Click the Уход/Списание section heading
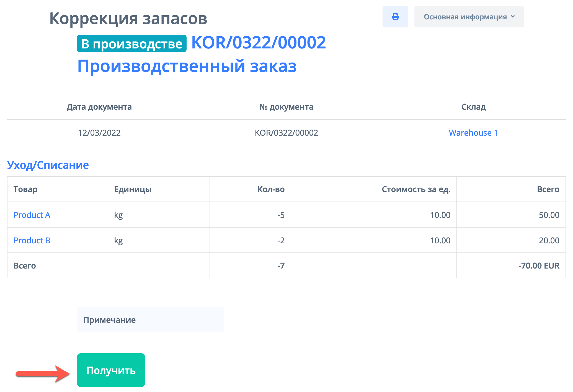The height and width of the screenshot is (392, 573). click(x=48, y=165)
